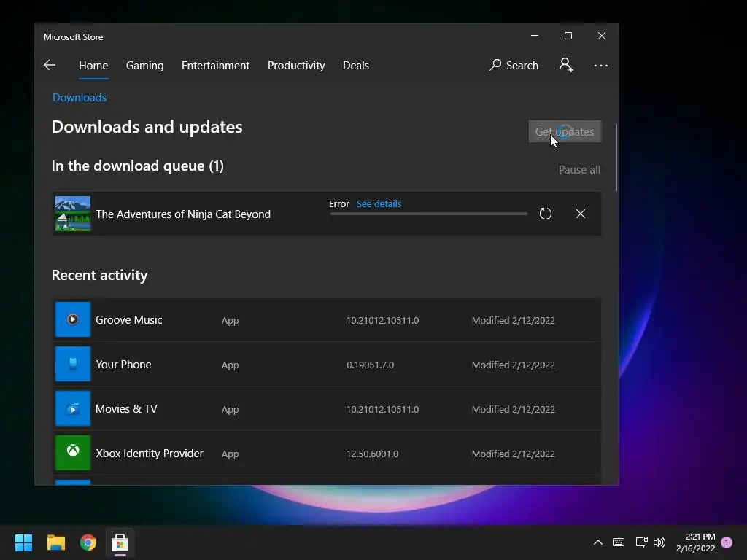The width and height of the screenshot is (747, 560).
Task: Select The Adventures of Ninja Cat Beyond title
Action: [183, 214]
